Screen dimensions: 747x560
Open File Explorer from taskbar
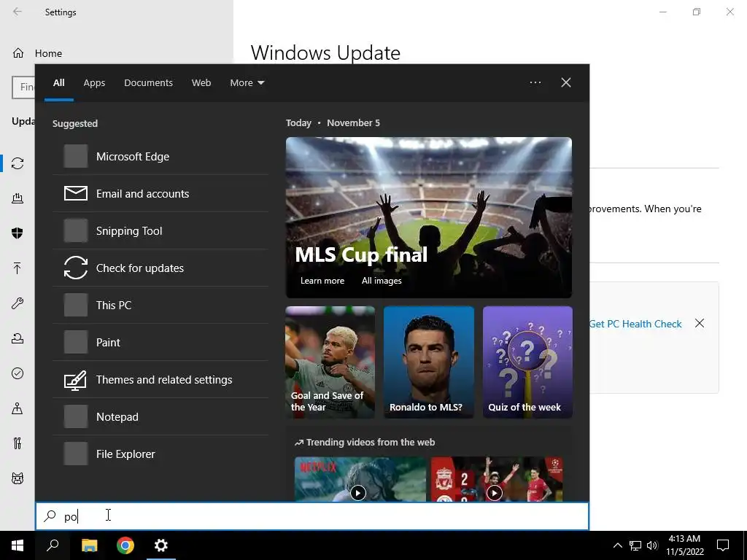(89, 545)
